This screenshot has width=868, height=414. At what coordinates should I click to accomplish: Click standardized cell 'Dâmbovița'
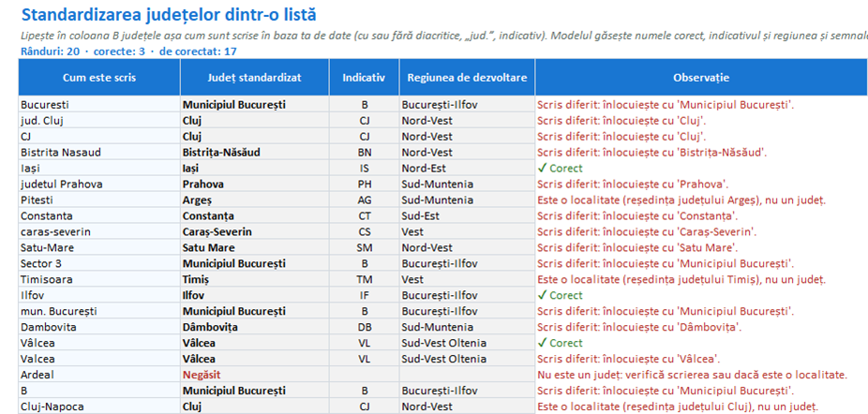tap(255, 327)
